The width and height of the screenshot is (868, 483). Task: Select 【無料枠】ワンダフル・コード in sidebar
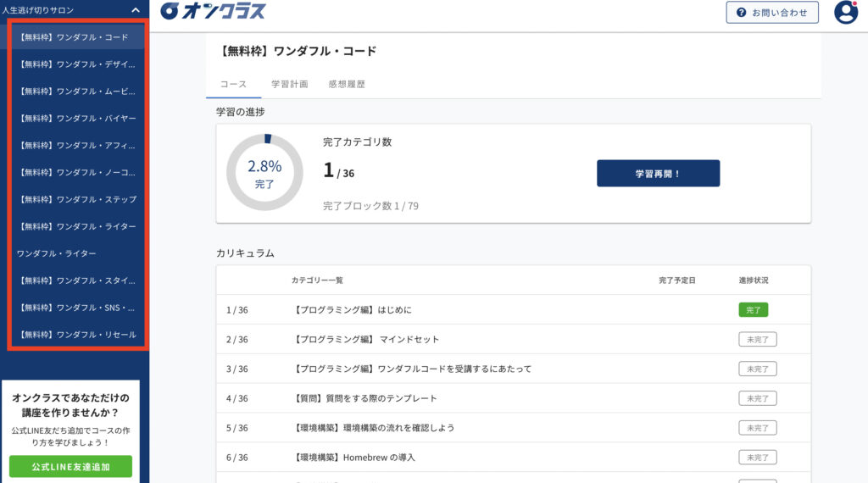[73, 37]
